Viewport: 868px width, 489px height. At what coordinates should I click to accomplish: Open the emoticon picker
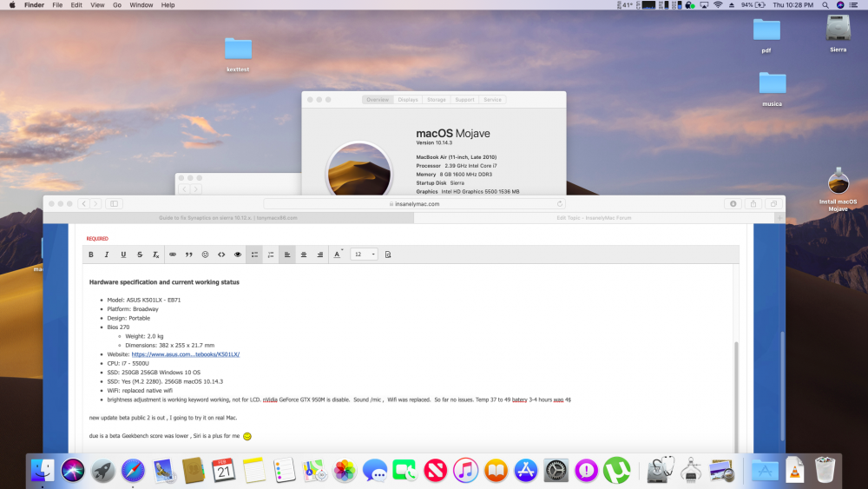(206, 254)
